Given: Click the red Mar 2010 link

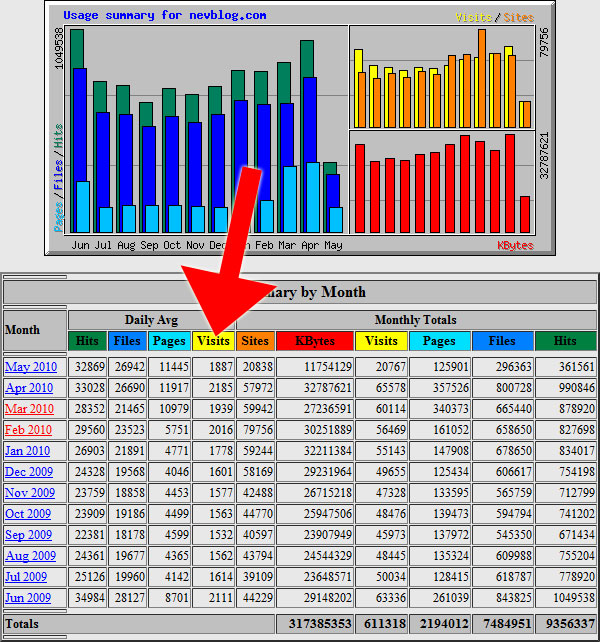Looking at the screenshot, I should [x=30, y=409].
